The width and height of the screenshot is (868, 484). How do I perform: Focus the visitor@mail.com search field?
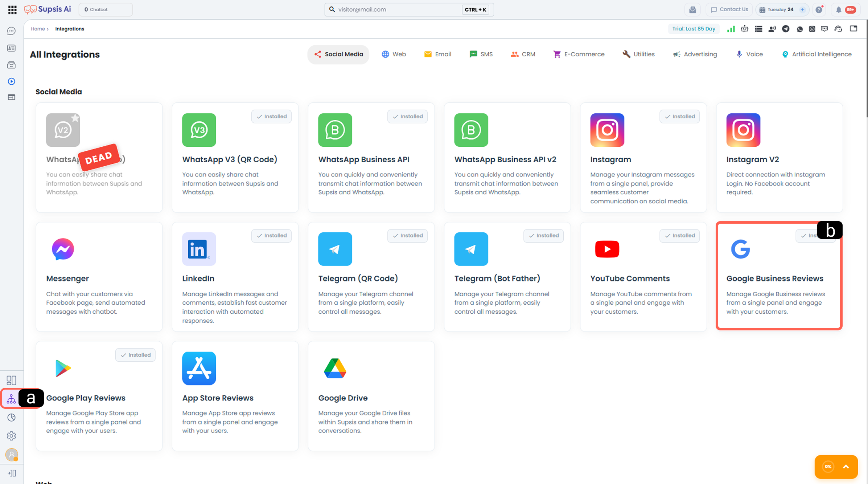point(409,10)
